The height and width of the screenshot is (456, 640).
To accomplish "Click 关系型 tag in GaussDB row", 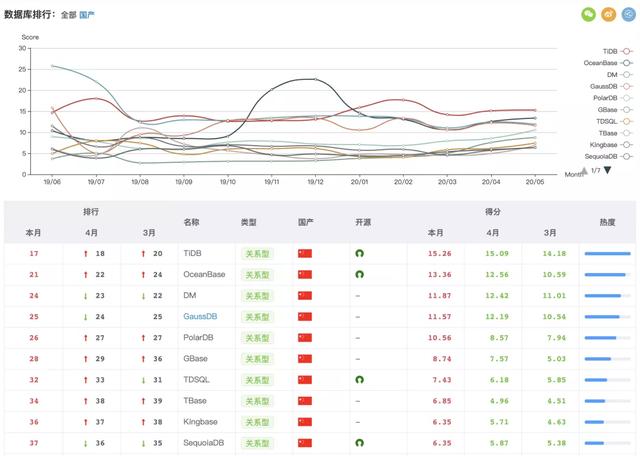I will pos(257,317).
